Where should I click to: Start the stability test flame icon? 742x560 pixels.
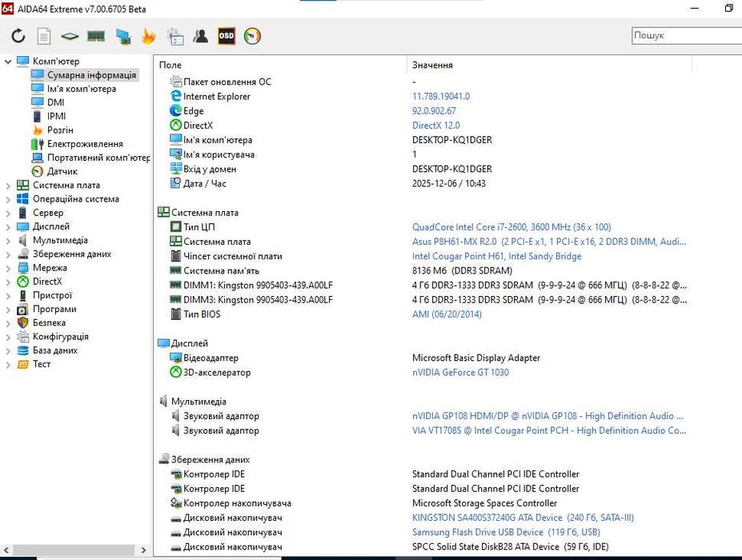(149, 36)
